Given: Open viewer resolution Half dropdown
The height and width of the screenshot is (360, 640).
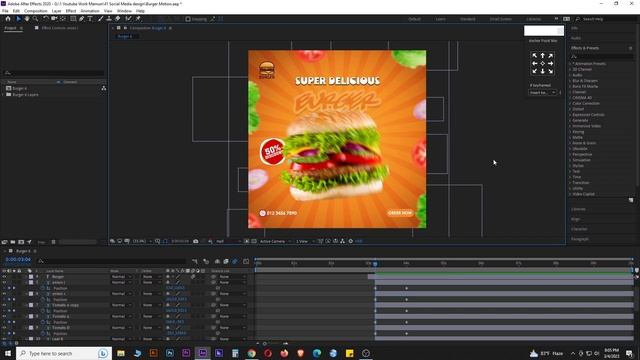Looking at the screenshot, I should tap(228, 241).
